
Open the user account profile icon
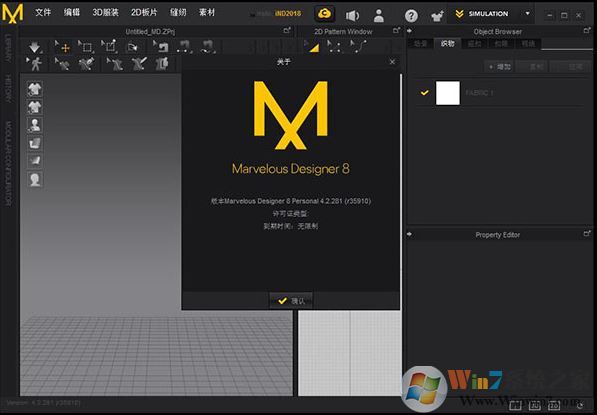(x=378, y=15)
